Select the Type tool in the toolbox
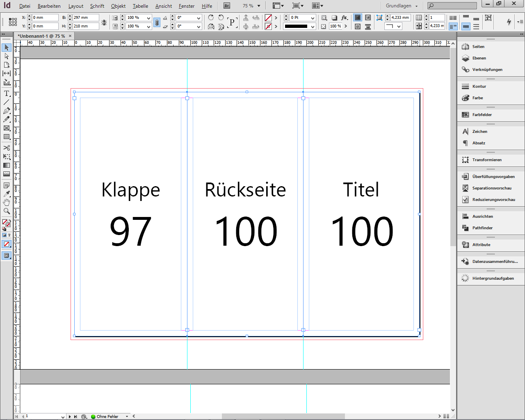This screenshot has height=420, width=525. click(x=7, y=94)
